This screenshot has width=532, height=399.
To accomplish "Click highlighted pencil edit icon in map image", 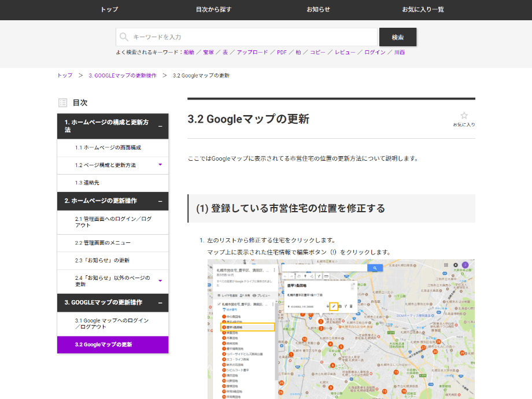I will (x=334, y=305).
